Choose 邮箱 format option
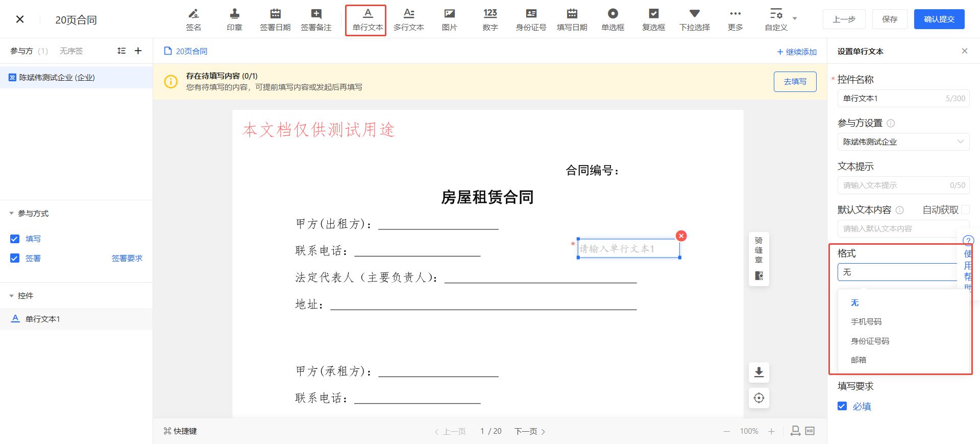The height and width of the screenshot is (444, 980). (x=859, y=360)
